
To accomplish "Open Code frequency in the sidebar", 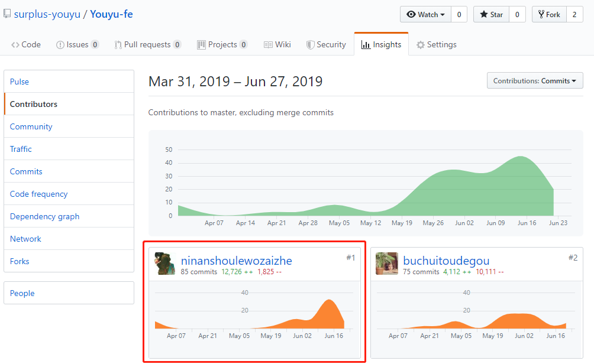I will (x=38, y=194).
